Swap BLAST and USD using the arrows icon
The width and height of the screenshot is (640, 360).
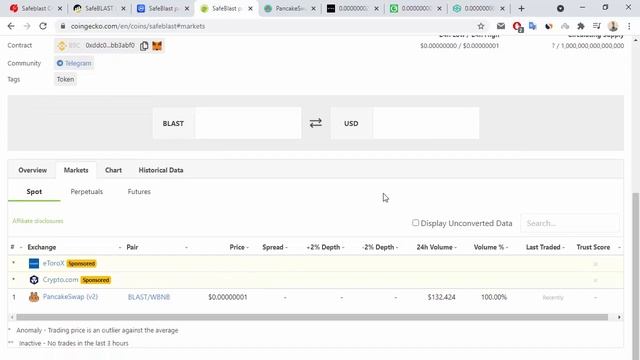point(316,123)
